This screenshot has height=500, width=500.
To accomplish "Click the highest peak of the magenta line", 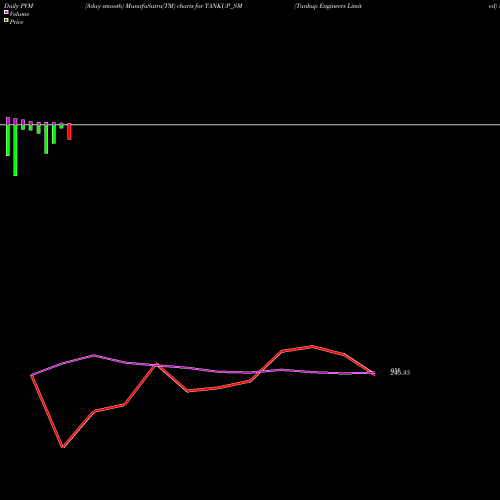I will tap(94, 355).
